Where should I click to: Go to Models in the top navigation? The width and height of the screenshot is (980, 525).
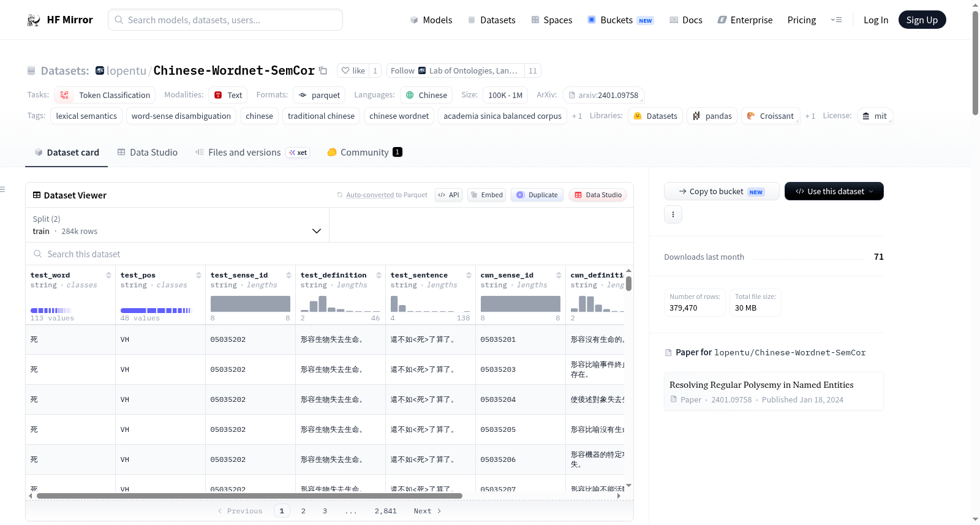pos(431,20)
